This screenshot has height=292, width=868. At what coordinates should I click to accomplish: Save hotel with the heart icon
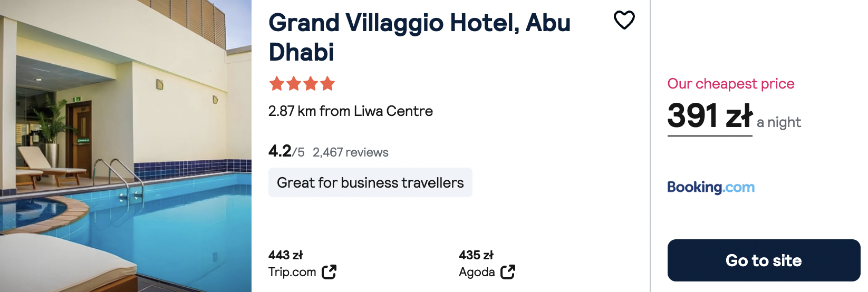[624, 21]
